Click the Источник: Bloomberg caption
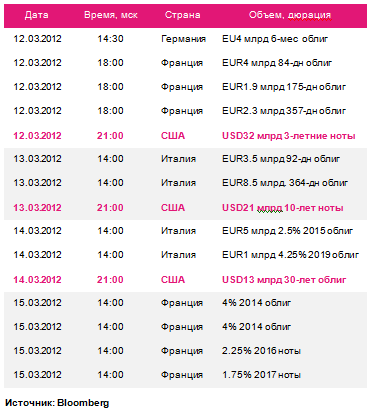Screen dimensions: 371x411 [57, 403]
